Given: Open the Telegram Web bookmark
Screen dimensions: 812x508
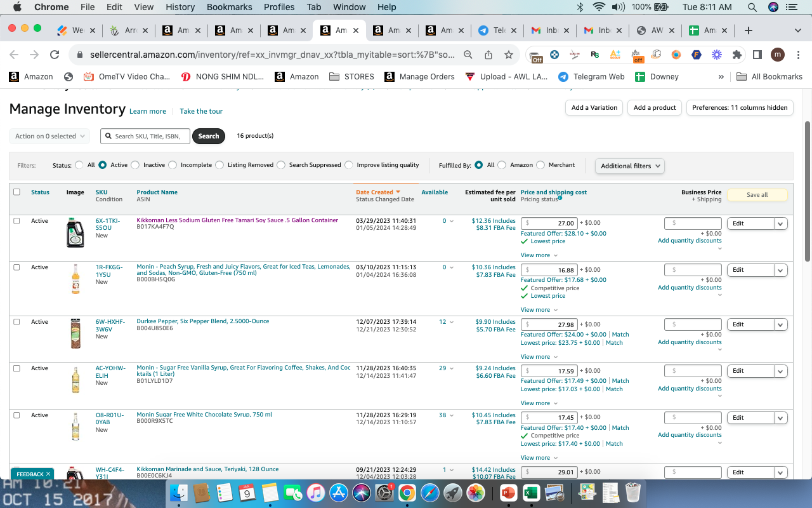Looking at the screenshot, I should click(x=591, y=76).
